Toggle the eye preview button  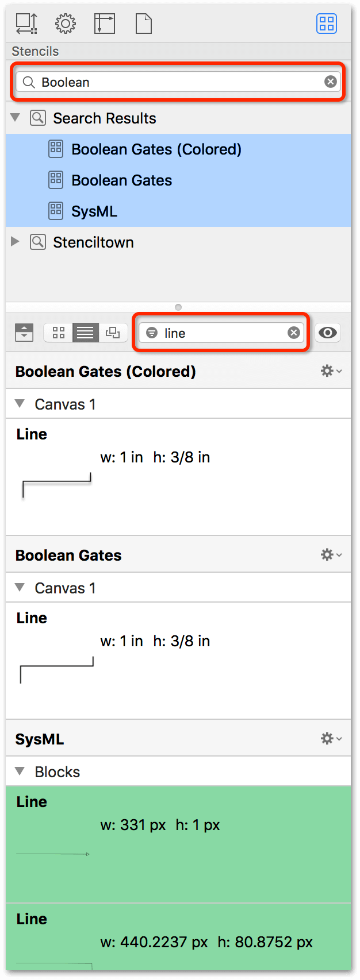pos(328,333)
